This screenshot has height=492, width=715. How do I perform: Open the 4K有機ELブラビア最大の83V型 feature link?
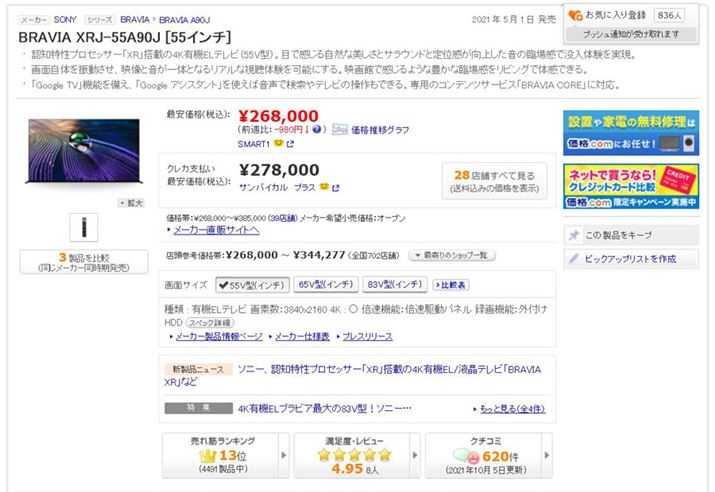point(325,409)
